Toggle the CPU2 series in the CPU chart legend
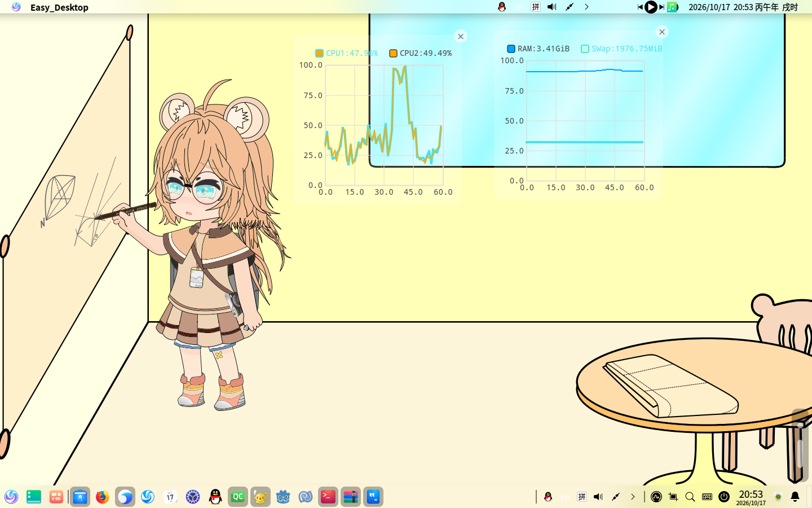The image size is (812, 508). tap(421, 53)
